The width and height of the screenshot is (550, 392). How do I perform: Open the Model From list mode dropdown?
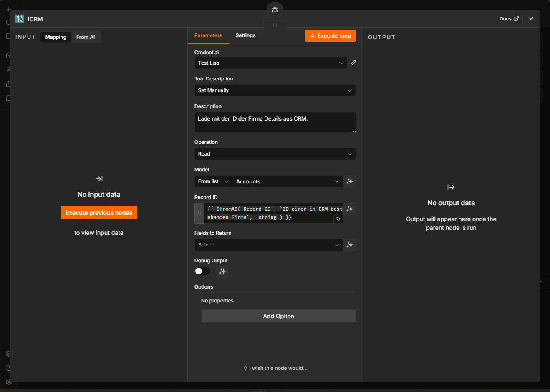click(214, 181)
